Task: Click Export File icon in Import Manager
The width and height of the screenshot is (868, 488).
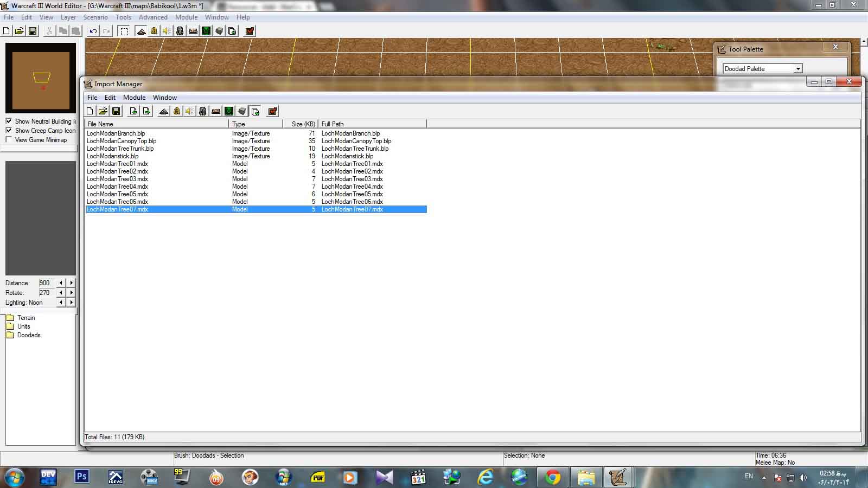Action: pyautogui.click(x=146, y=111)
